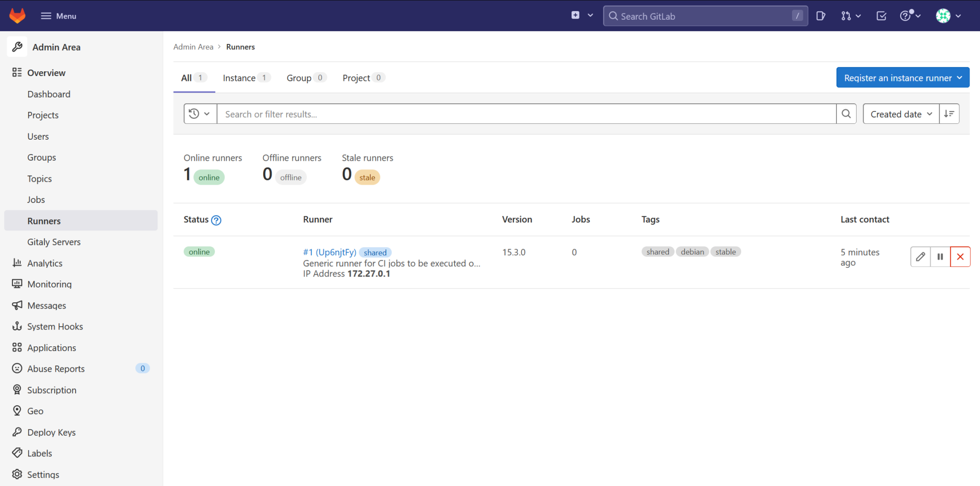
Task: Select the Group tab
Action: point(299,77)
